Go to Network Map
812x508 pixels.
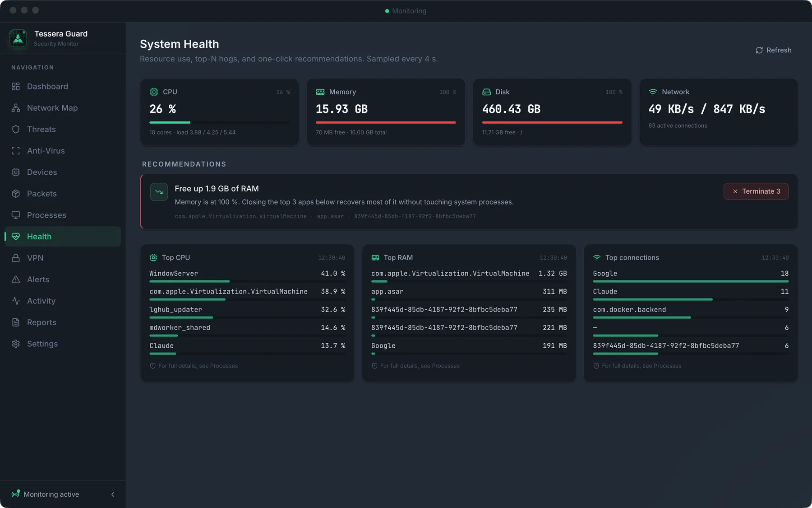tap(63, 108)
